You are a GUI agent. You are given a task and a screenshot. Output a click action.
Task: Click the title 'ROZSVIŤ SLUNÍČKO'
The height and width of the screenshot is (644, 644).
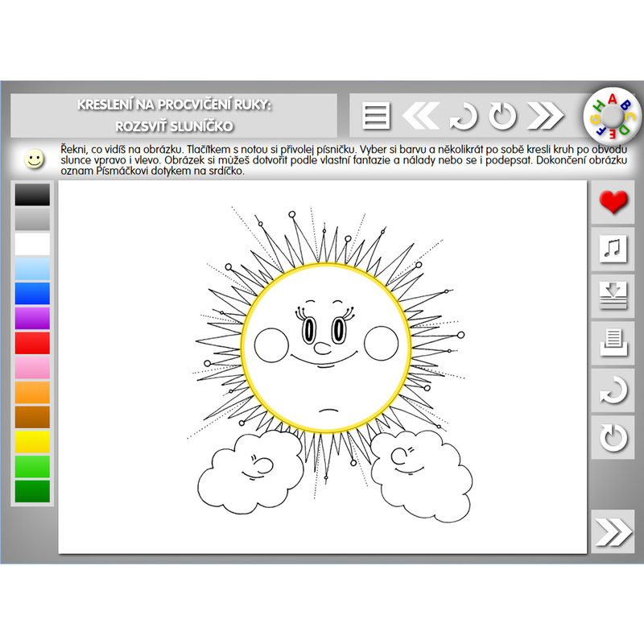[x=174, y=126]
